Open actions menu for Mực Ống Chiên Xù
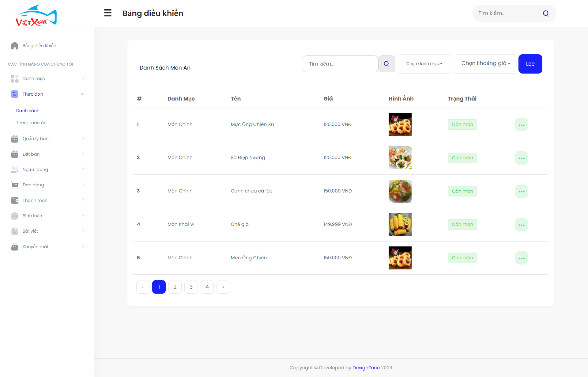 tap(521, 124)
